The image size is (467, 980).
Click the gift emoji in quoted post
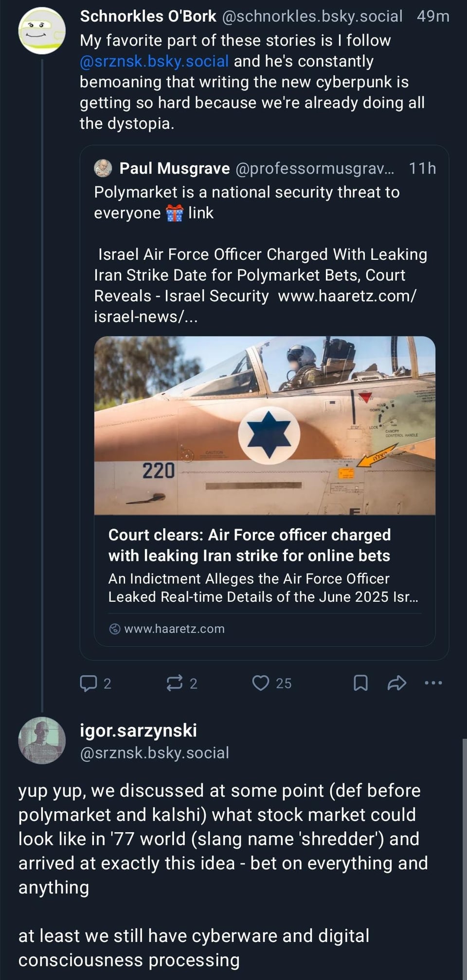click(174, 213)
